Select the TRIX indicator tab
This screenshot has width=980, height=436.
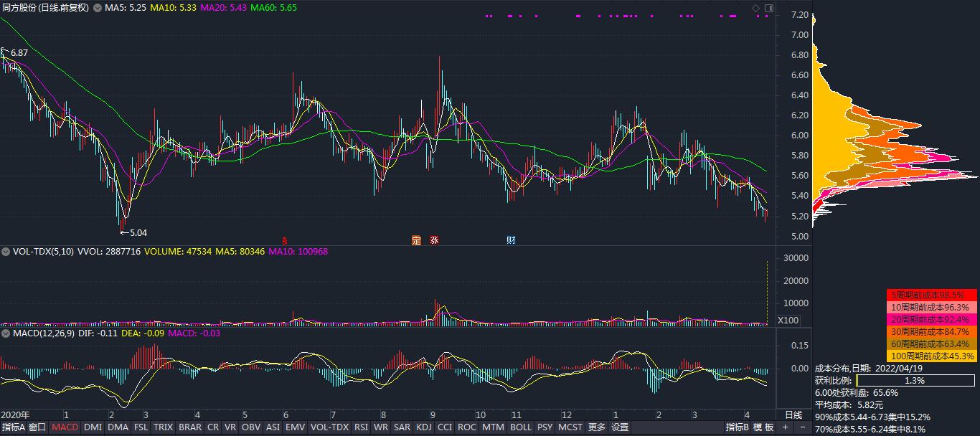pos(164,427)
